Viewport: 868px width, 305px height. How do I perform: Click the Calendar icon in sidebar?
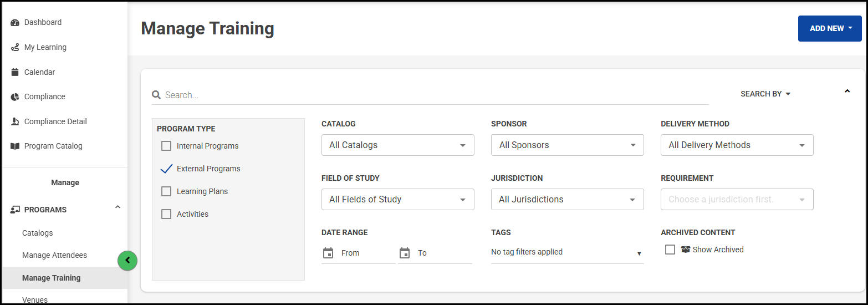15,72
